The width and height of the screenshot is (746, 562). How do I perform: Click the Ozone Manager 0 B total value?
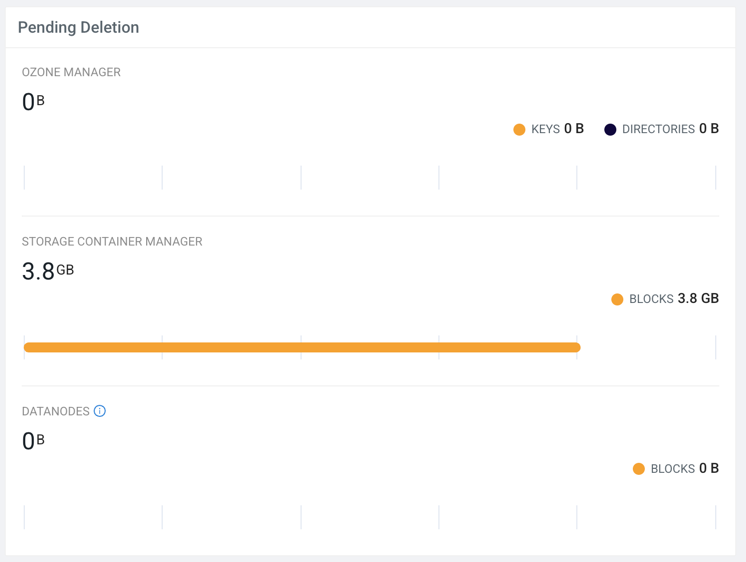click(x=33, y=102)
